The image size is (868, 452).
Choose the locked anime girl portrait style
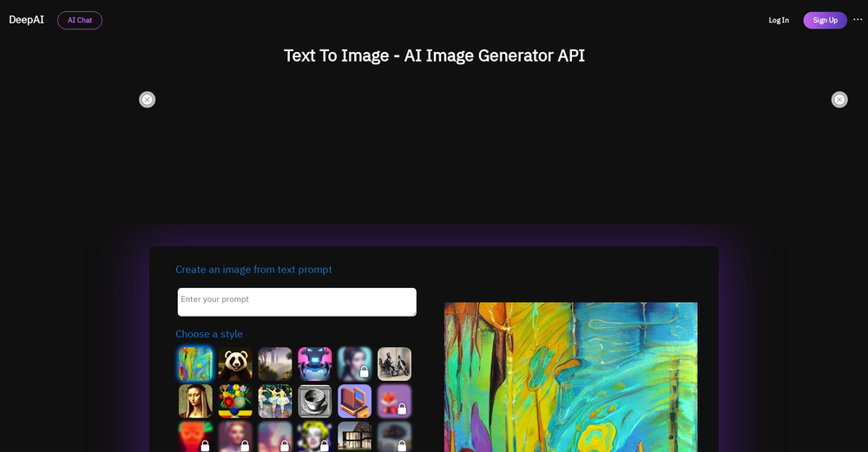(355, 364)
